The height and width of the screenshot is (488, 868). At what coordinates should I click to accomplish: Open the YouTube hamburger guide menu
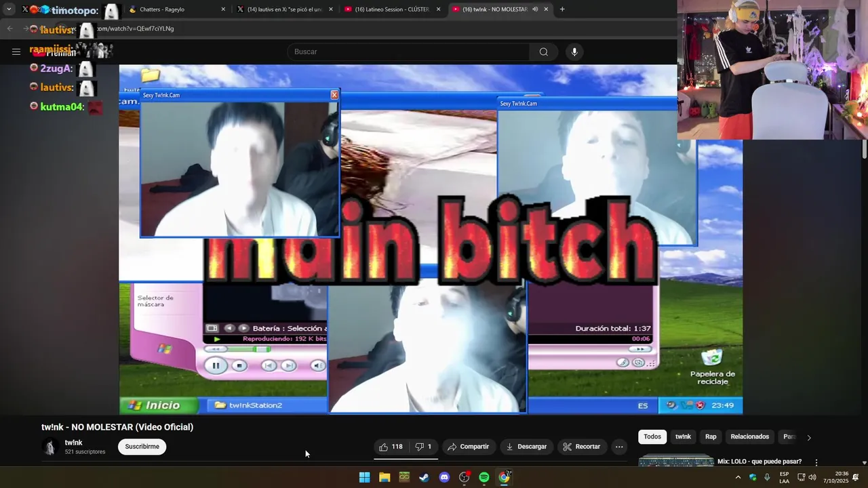16,52
